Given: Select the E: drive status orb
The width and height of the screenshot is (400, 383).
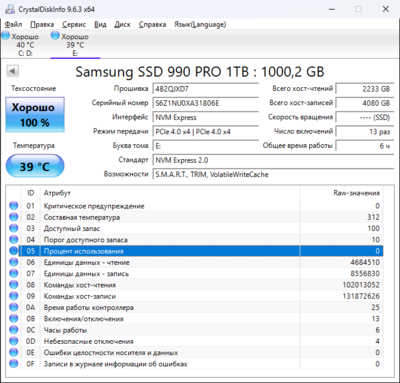Looking at the screenshot, I should click(55, 36).
